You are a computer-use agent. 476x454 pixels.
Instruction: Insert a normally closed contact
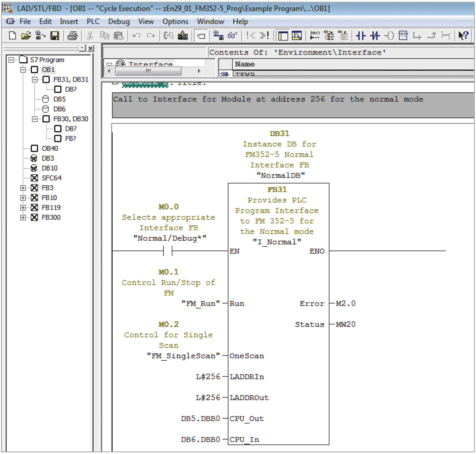(x=375, y=35)
